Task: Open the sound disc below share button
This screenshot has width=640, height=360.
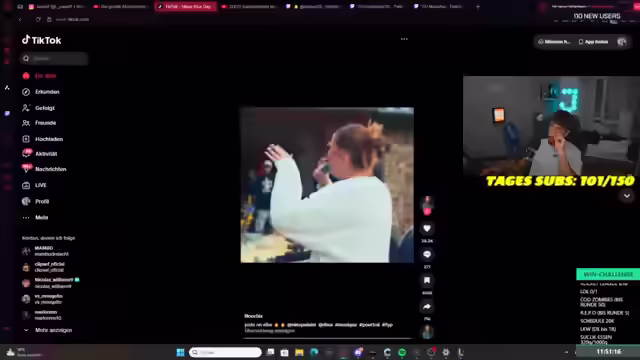Action: [x=428, y=332]
